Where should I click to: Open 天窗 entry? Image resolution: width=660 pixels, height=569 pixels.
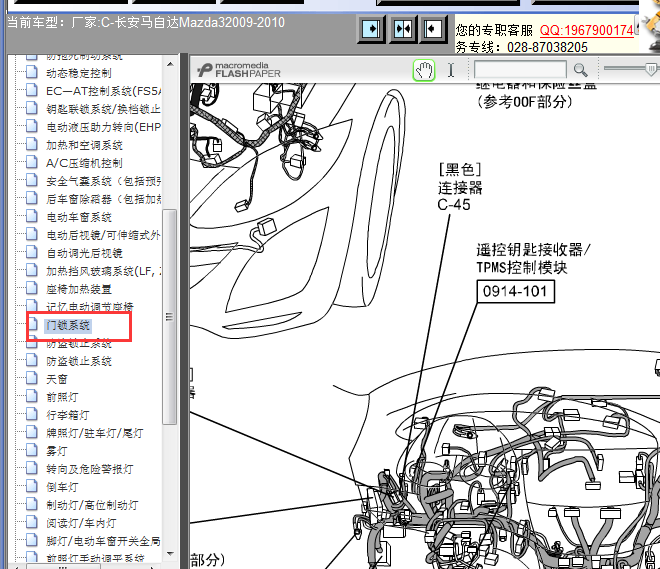57,380
